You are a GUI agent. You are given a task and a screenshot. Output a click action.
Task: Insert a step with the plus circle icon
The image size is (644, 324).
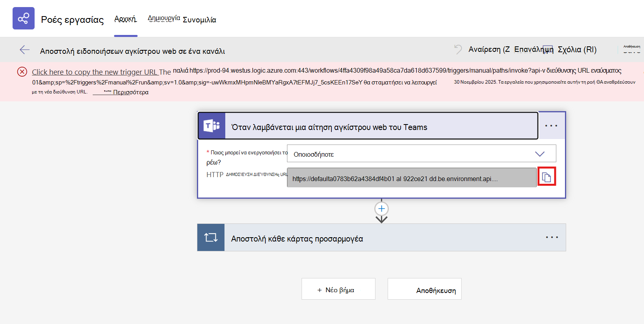click(x=381, y=209)
